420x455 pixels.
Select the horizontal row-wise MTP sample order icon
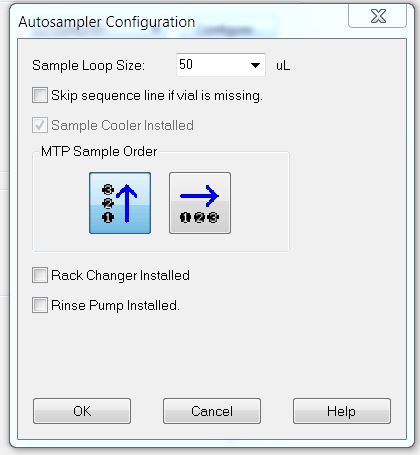[200, 203]
